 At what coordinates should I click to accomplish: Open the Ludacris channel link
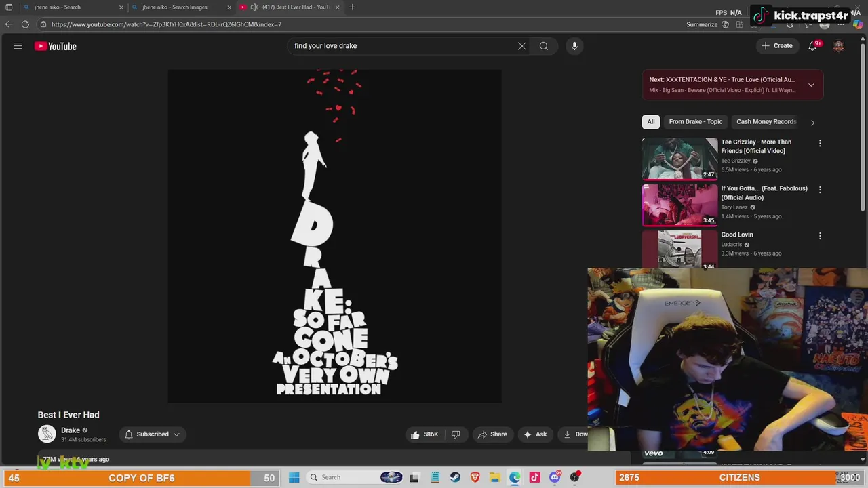point(732,245)
